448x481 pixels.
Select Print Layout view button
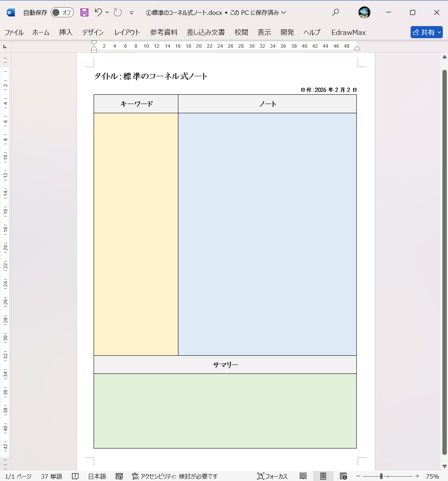click(323, 476)
